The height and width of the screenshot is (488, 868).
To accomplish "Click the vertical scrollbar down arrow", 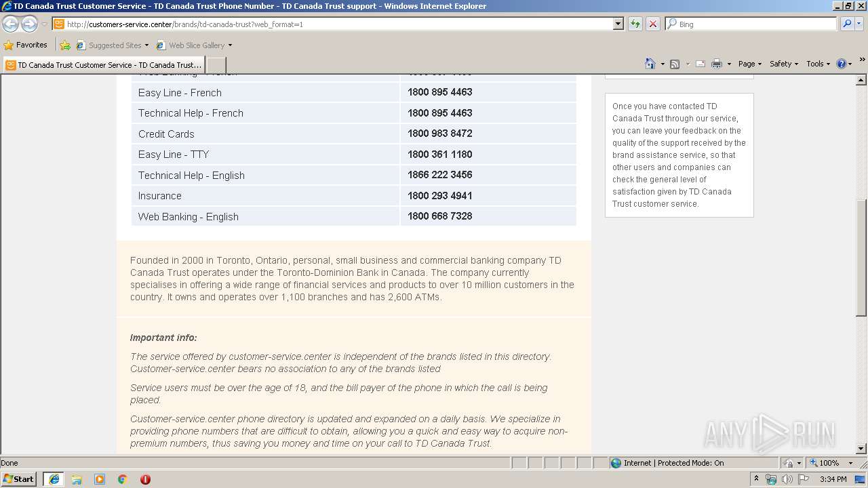I will [861, 448].
